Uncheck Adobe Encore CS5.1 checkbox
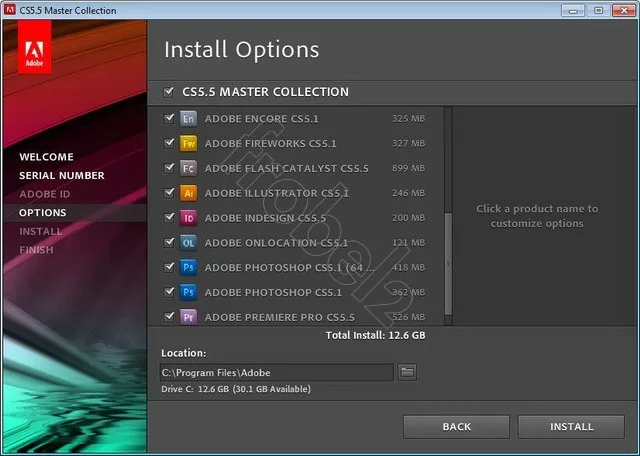The image size is (640, 456). (x=169, y=118)
